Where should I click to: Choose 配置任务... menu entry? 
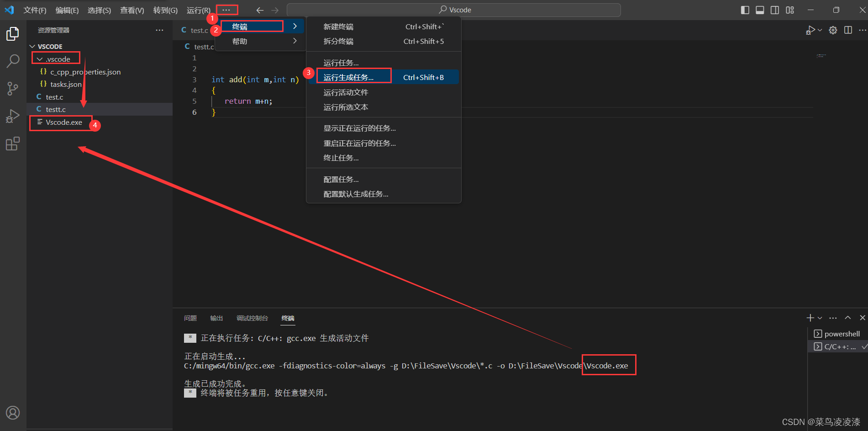click(384, 179)
